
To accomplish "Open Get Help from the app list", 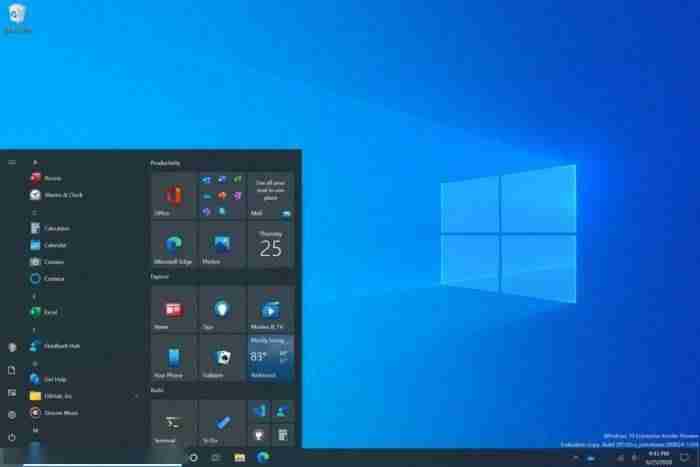I will (83, 379).
